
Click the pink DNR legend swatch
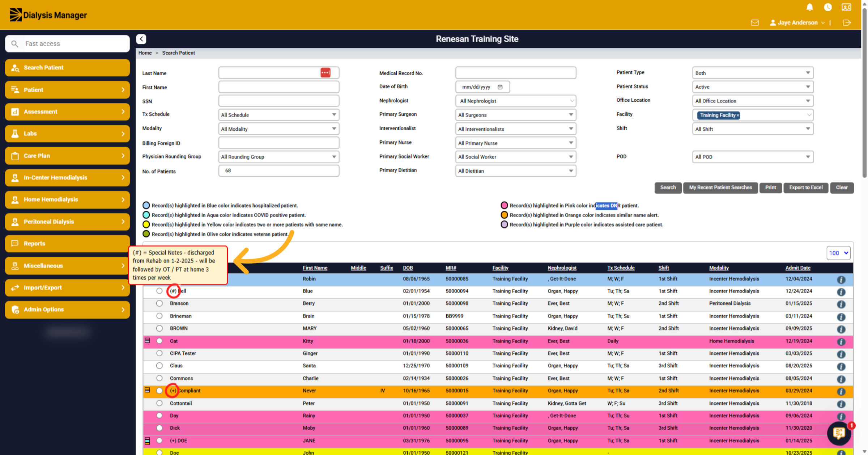coord(504,206)
